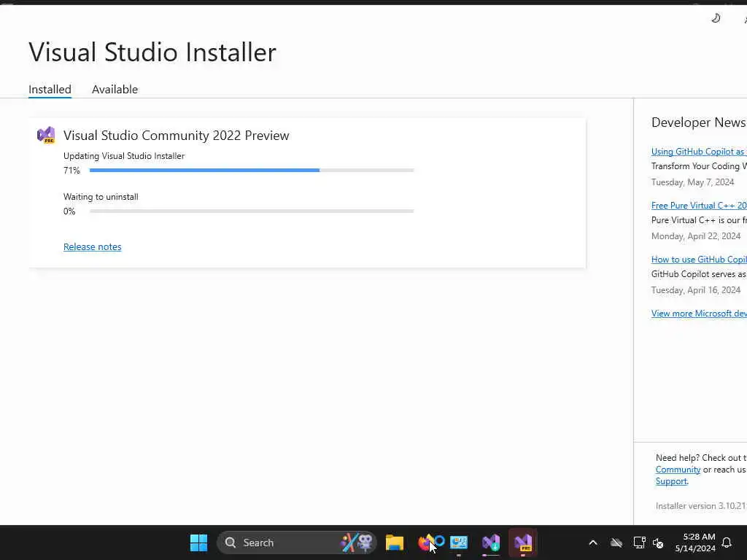
Task: Switch to the Installed tab
Action: (x=50, y=89)
